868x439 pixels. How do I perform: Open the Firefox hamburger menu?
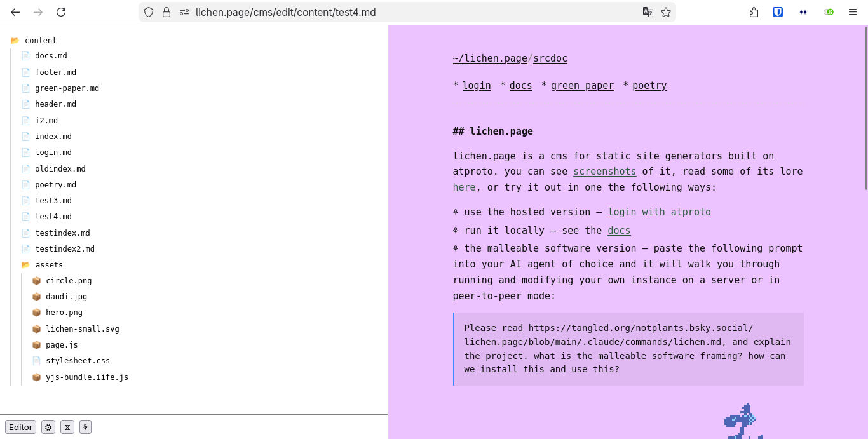(853, 11)
